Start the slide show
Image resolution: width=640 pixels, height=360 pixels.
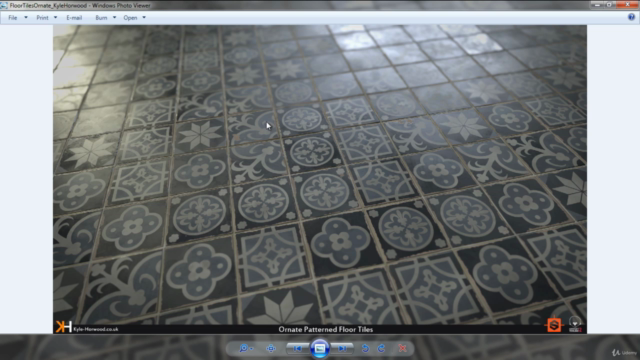point(320,348)
